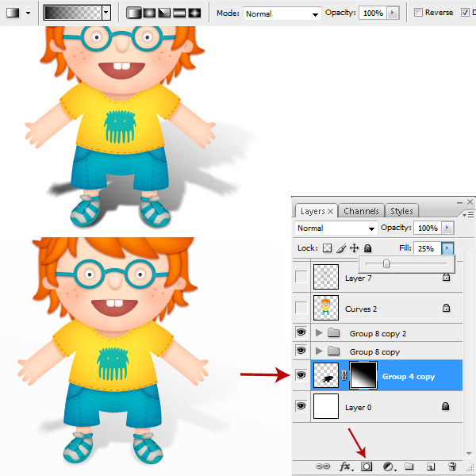Click the layer Opacity 100% field
476x476 pixels.
pyautogui.click(x=428, y=228)
